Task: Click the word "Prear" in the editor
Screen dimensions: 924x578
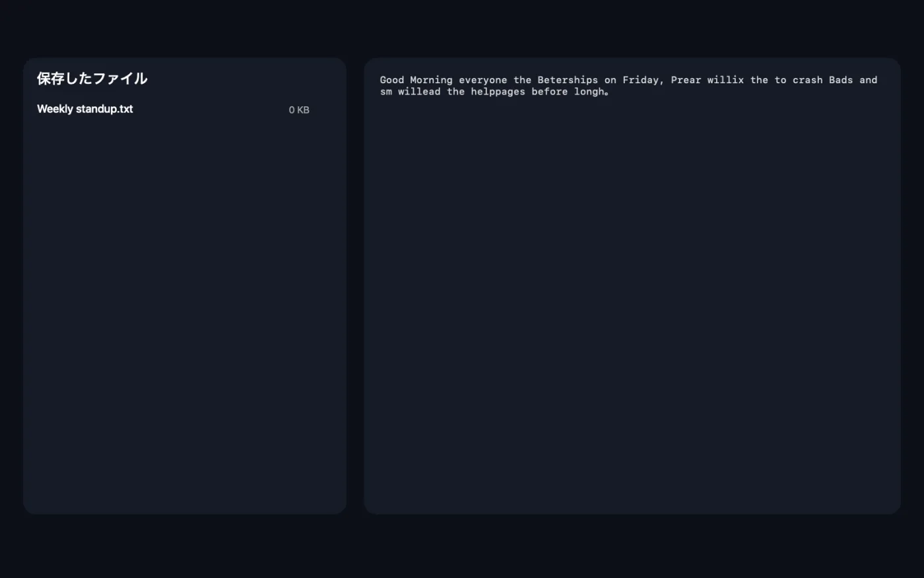Action: (x=686, y=80)
